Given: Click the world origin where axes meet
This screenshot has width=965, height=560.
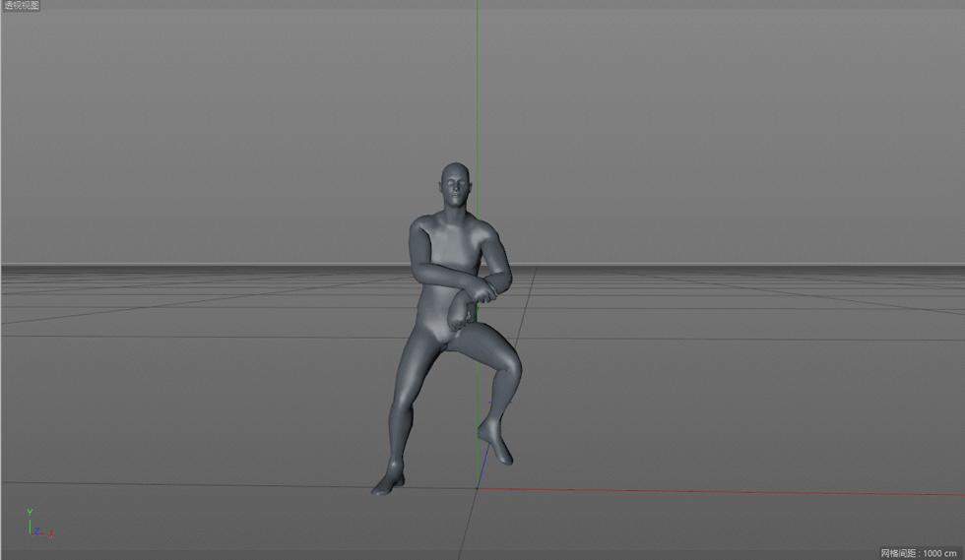Looking at the screenshot, I should [478, 488].
